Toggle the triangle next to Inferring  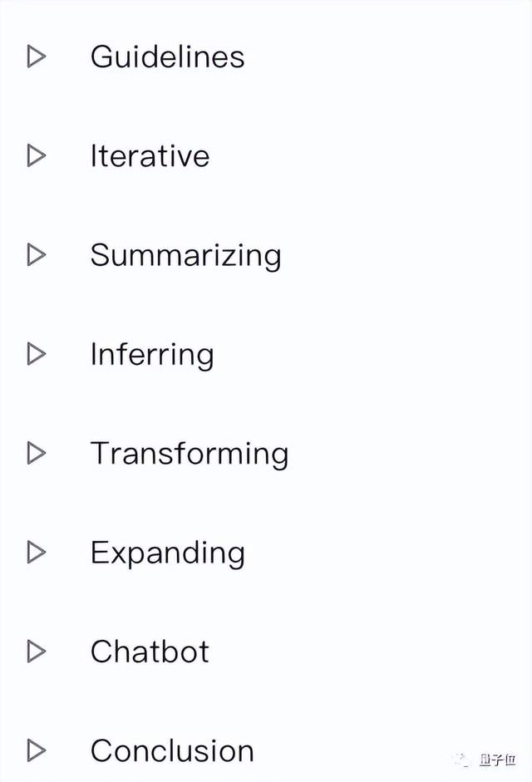tap(36, 354)
